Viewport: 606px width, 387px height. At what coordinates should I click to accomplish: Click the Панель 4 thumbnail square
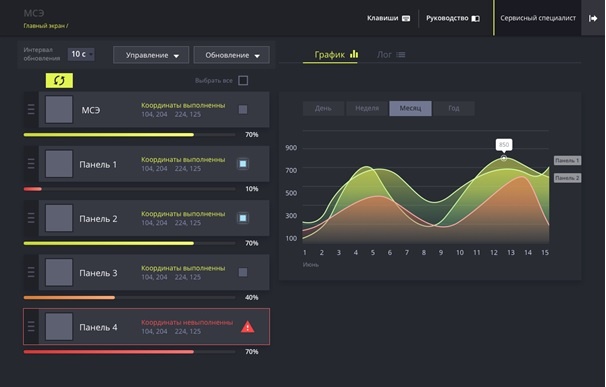[x=59, y=327]
